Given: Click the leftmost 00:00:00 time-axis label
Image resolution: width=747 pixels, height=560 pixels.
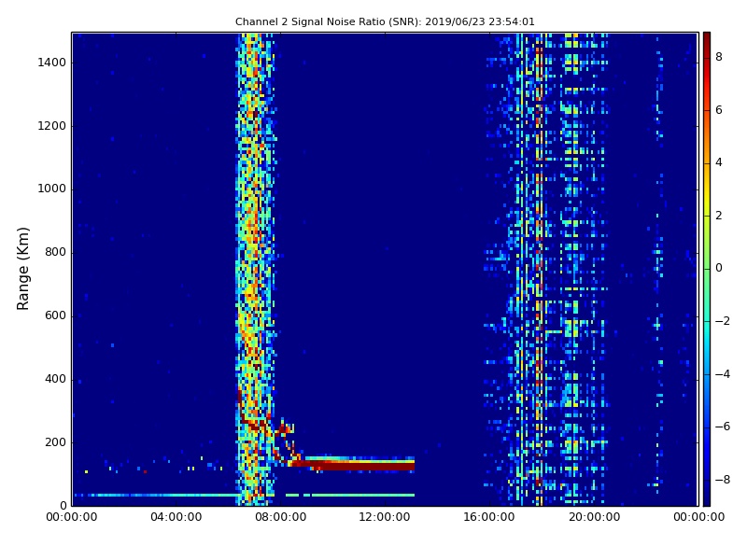Looking at the screenshot, I should 72,517.
